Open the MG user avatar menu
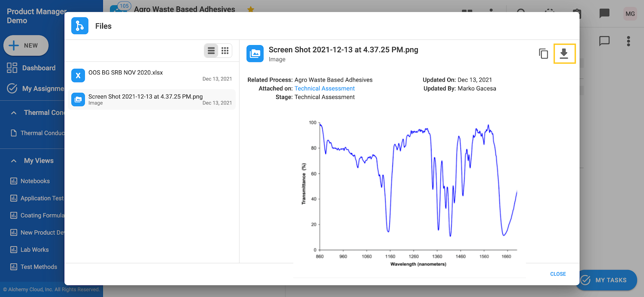 [x=630, y=14]
